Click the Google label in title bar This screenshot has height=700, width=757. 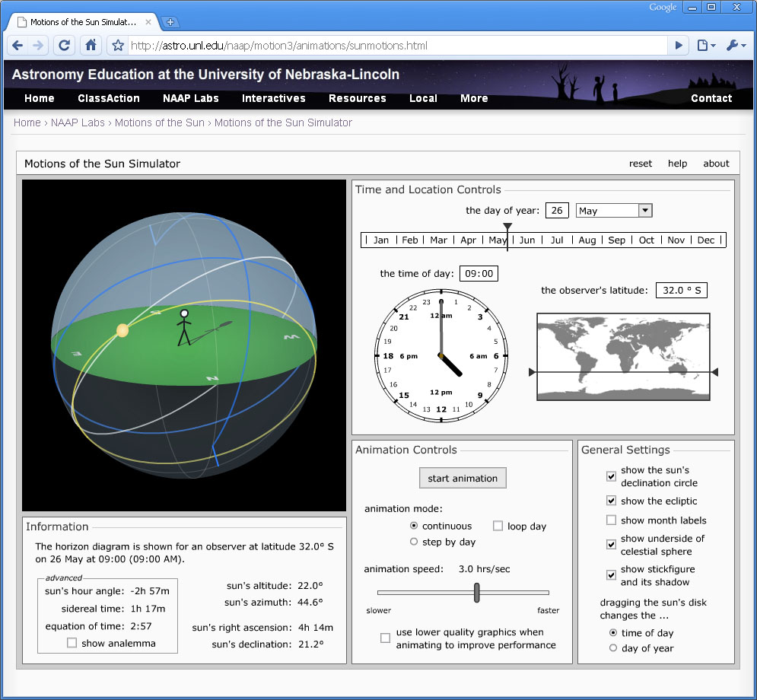coord(663,8)
